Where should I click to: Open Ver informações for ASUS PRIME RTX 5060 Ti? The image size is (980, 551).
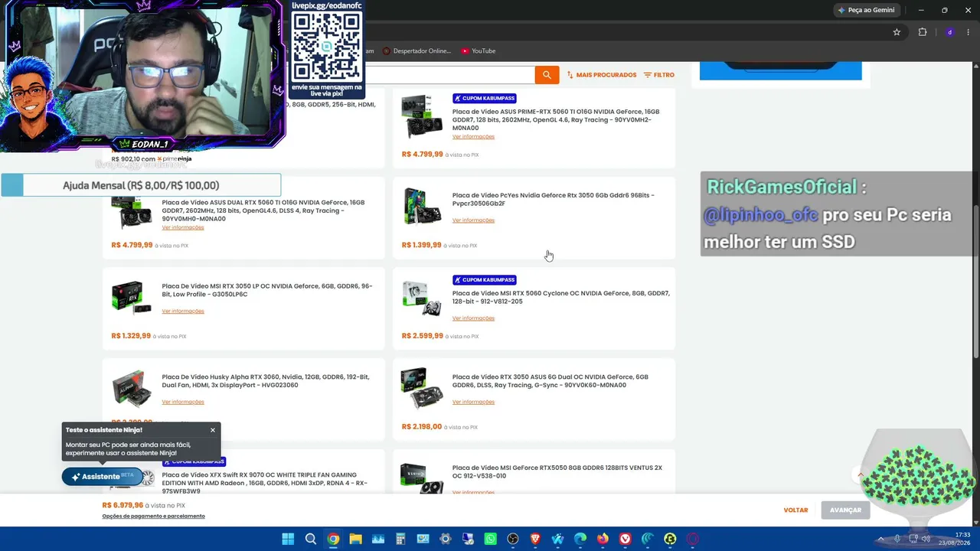pos(473,137)
